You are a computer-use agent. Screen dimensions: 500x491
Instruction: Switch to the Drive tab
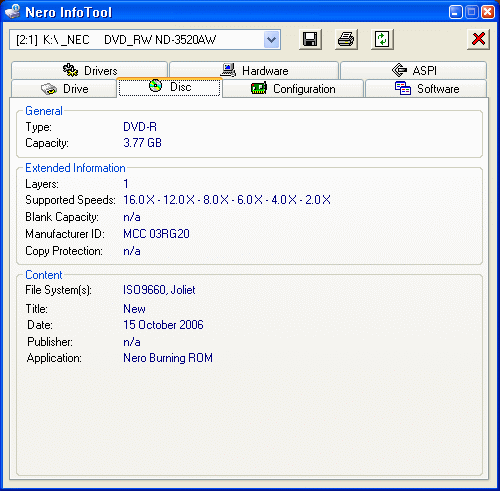(64, 89)
